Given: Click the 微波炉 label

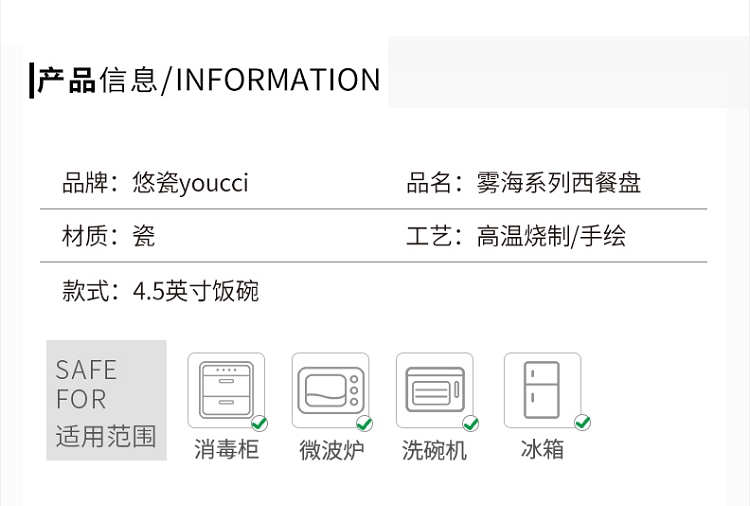Looking at the screenshot, I should [x=331, y=450].
